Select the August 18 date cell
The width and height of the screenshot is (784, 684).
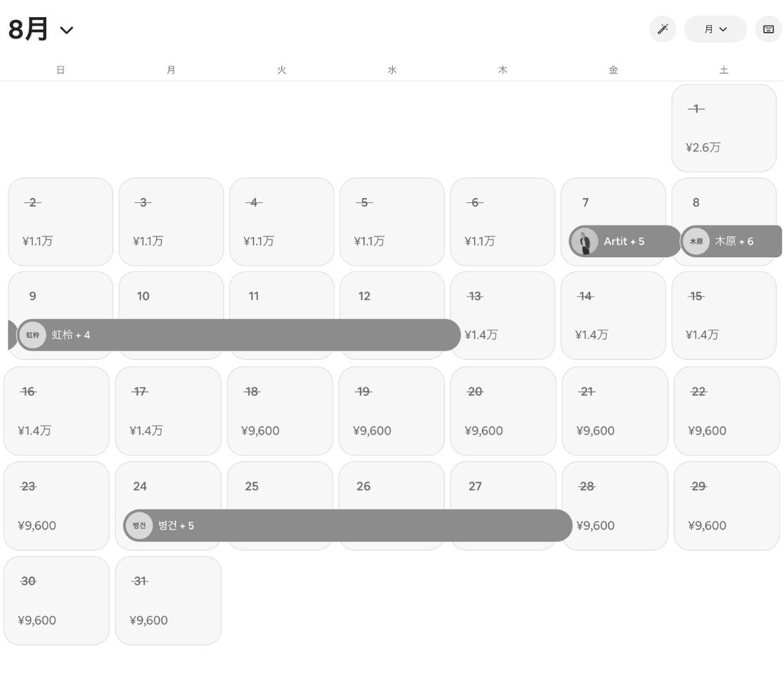tap(280, 411)
